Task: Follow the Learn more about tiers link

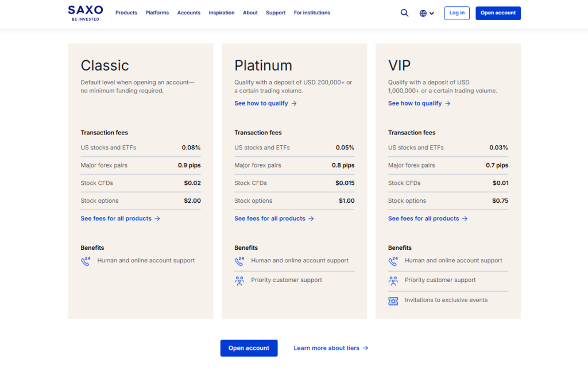Action: (331, 348)
